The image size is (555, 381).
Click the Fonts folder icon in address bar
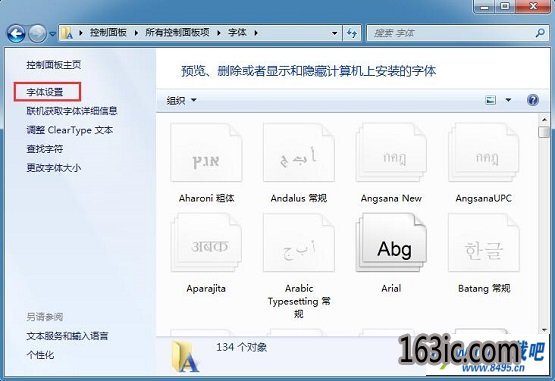(67, 33)
